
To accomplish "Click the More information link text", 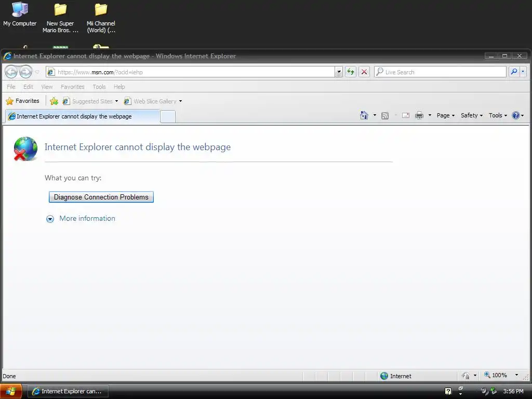I will pos(87,219).
